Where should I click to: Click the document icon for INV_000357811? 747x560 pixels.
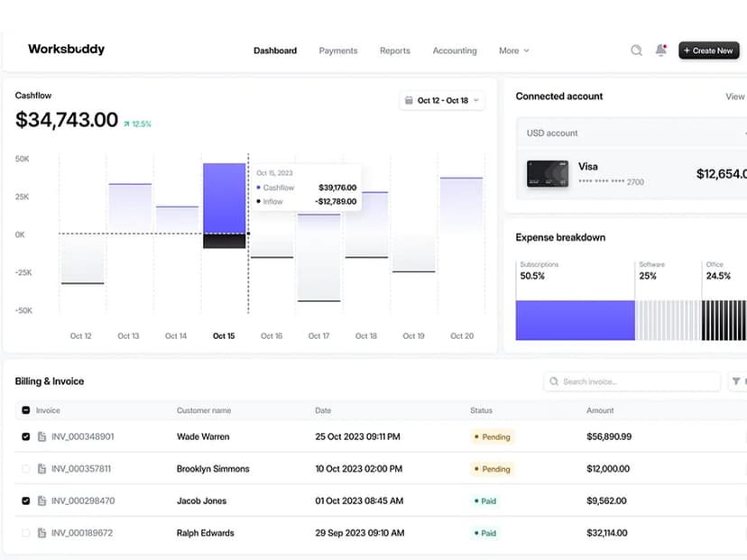pos(41,469)
